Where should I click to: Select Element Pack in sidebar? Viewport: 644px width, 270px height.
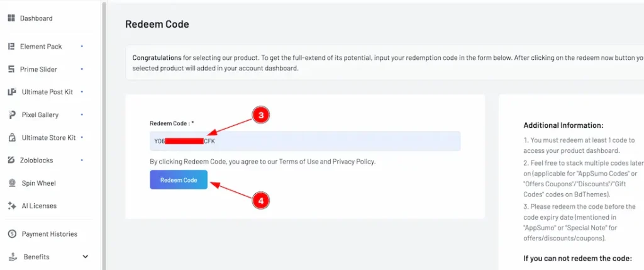tap(41, 47)
